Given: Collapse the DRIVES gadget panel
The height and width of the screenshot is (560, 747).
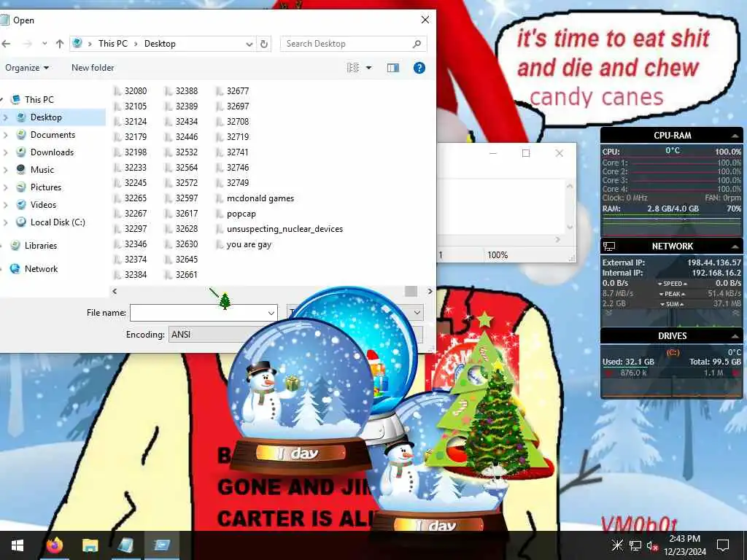Looking at the screenshot, I should 735,336.
